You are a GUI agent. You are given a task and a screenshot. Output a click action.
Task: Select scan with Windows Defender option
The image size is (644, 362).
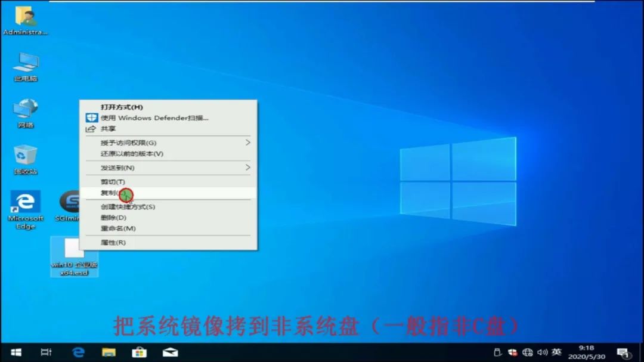[168, 118]
